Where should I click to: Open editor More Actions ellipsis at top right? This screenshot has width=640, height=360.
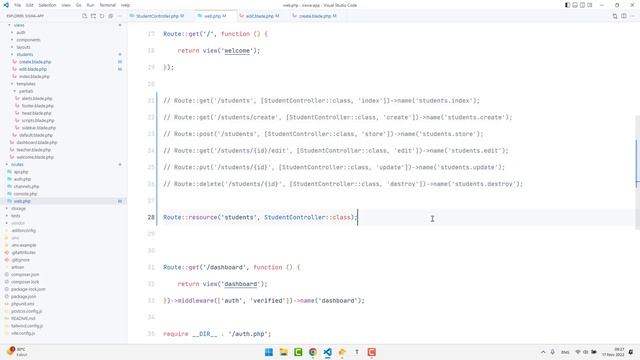click(632, 16)
